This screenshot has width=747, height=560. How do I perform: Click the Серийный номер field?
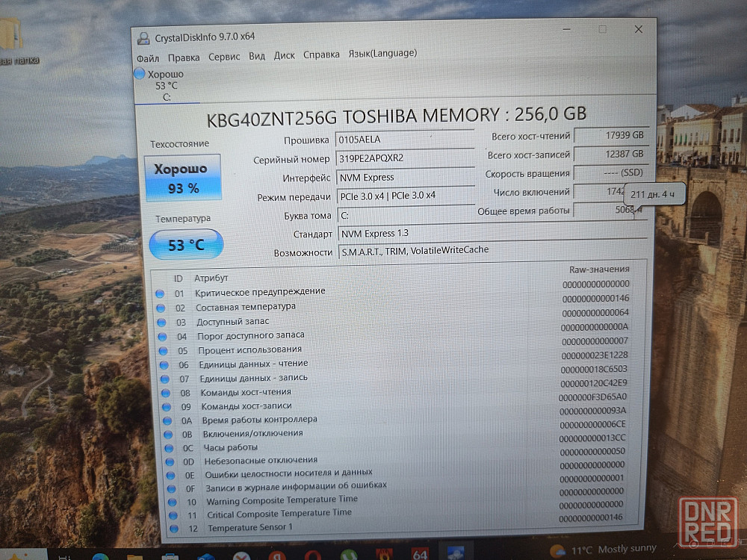coord(404,158)
